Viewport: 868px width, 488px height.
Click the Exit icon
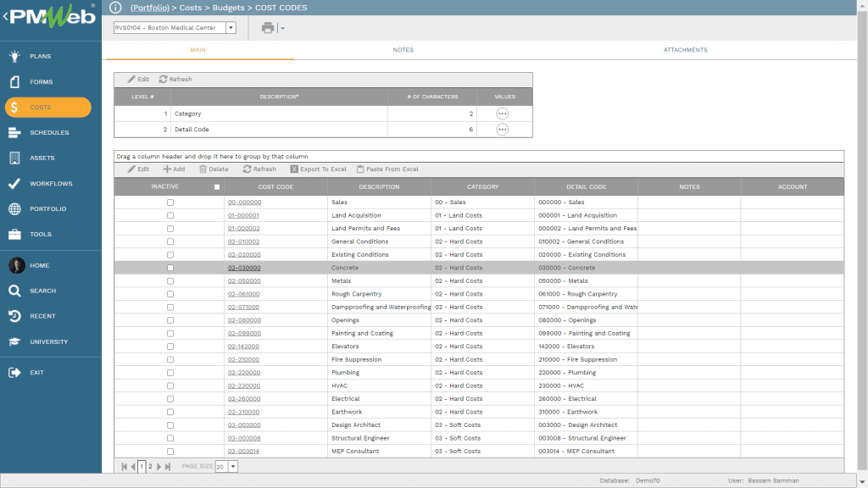pos(15,373)
